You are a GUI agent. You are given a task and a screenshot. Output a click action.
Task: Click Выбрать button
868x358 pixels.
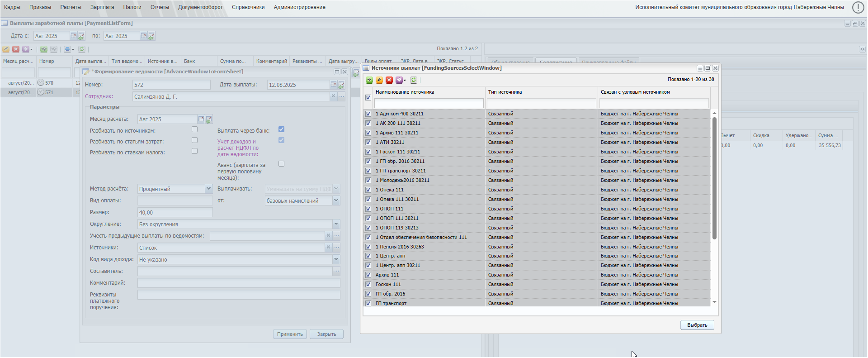697,325
